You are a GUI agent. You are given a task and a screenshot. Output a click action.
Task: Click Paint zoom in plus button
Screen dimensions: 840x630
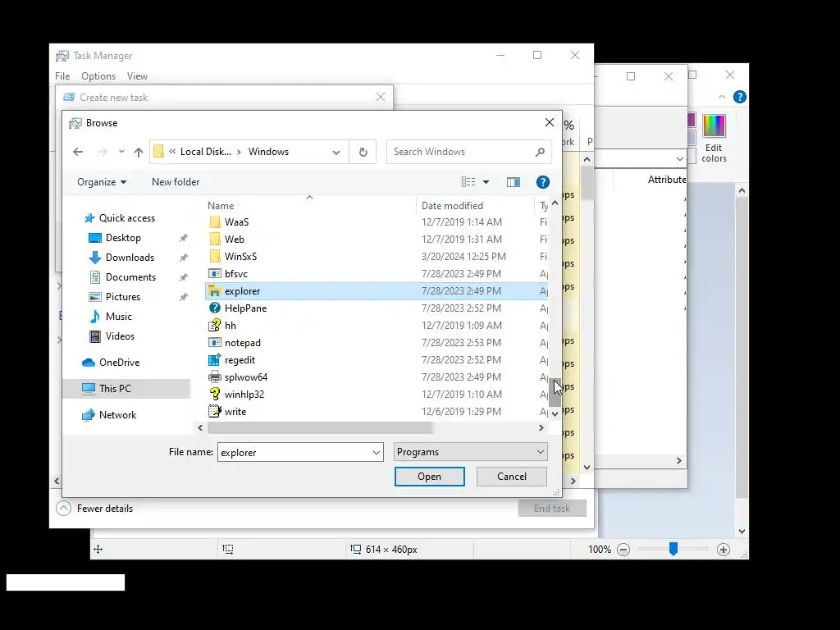pyautogui.click(x=724, y=550)
